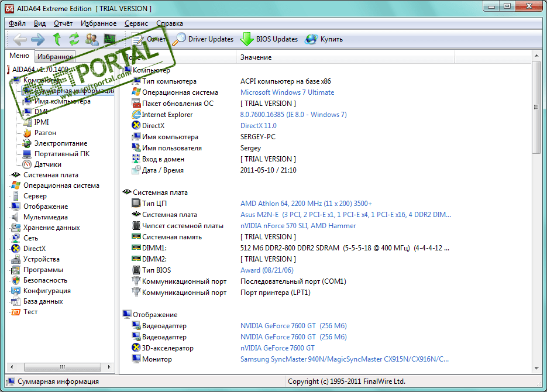Screen dimensions: 547x392
Task: Select the Тип BIOS row label
Action: coord(156,270)
